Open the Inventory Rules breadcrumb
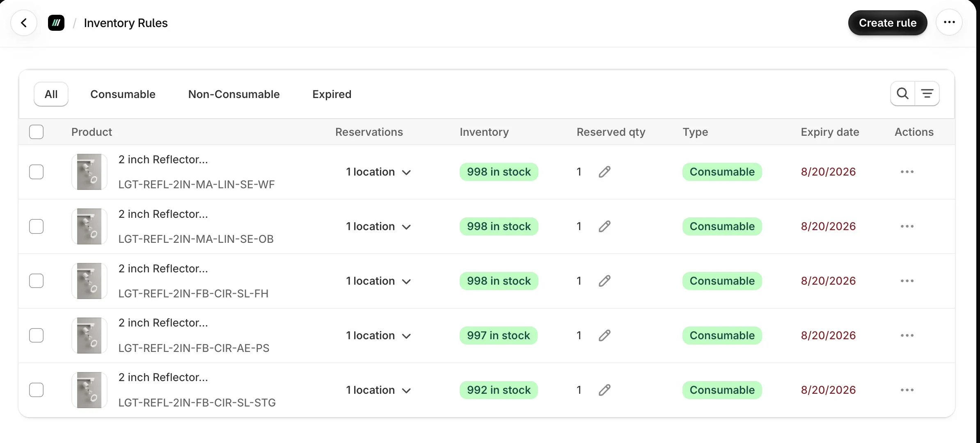Screen dimensions: 980x443 pos(126,23)
